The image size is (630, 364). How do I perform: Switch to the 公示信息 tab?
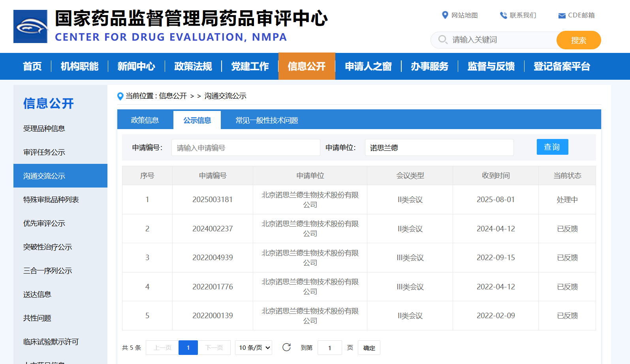coord(197,120)
